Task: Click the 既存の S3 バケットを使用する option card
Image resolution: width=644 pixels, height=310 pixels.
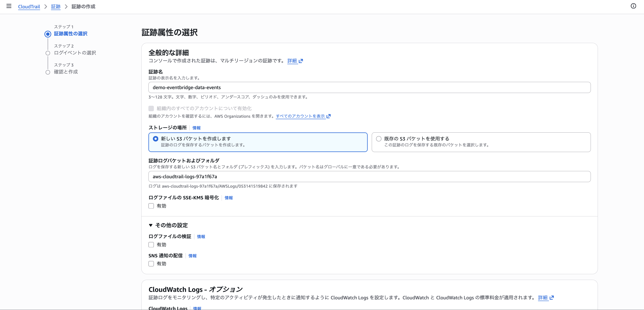Action: 481,142
